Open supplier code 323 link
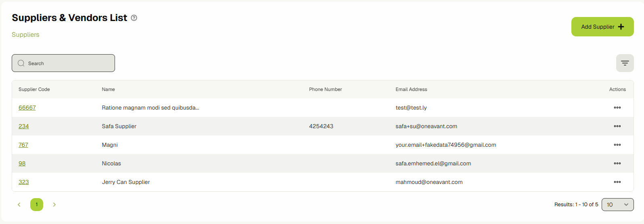 [x=24, y=182]
